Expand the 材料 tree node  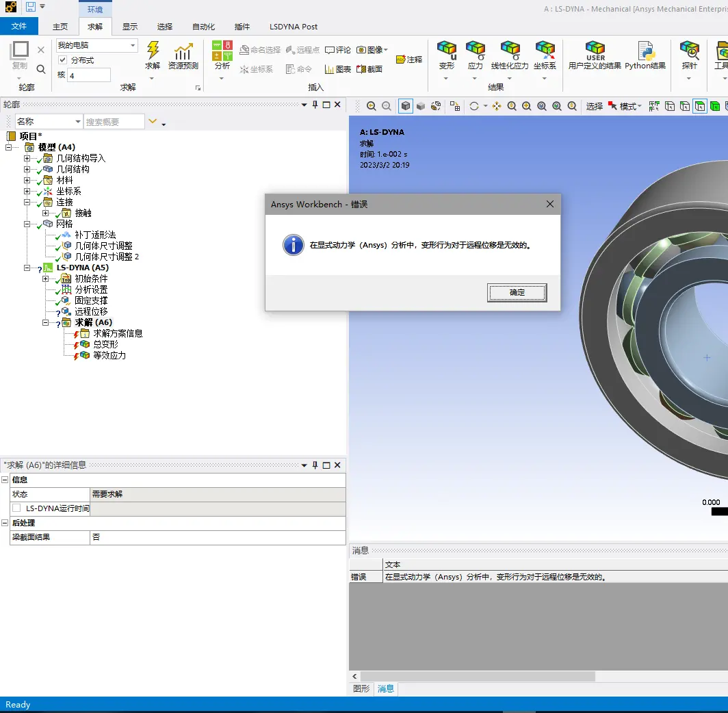coord(27,180)
